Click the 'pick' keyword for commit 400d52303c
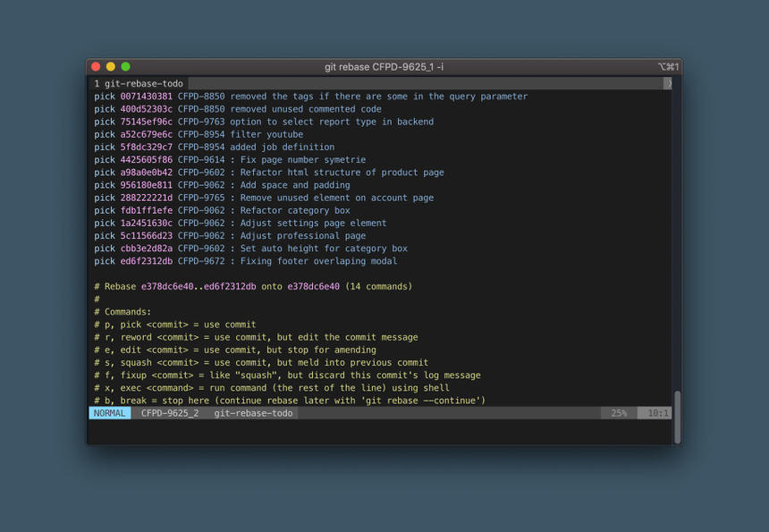This screenshot has height=532, width=769. pyautogui.click(x=105, y=109)
